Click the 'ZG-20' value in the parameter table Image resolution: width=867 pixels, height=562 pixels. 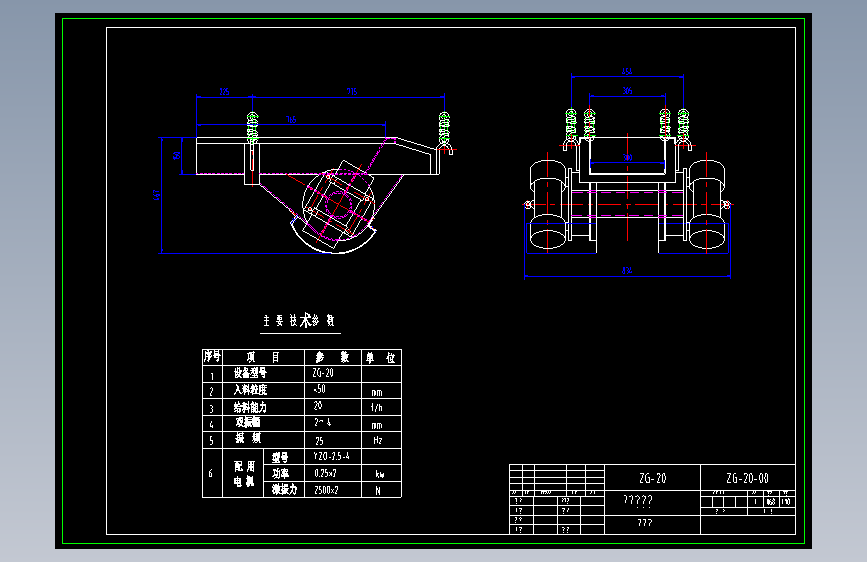[x=323, y=373]
